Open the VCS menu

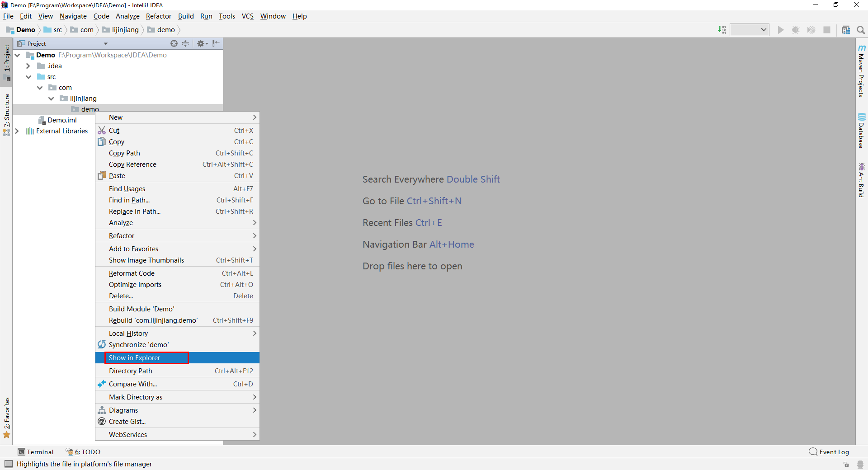248,16
